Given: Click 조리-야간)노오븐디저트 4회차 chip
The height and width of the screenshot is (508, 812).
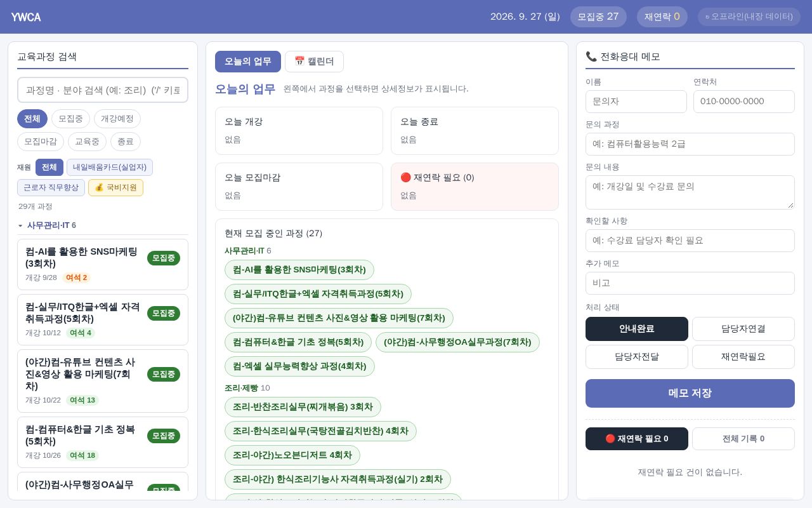Looking at the screenshot, I should 292,455.
